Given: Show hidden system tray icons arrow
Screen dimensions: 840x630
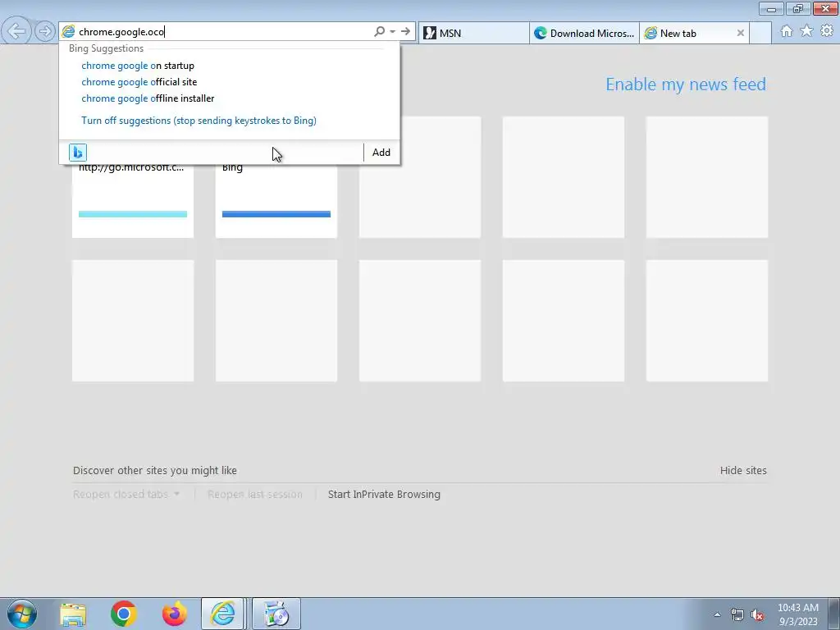Looking at the screenshot, I should (x=717, y=614).
